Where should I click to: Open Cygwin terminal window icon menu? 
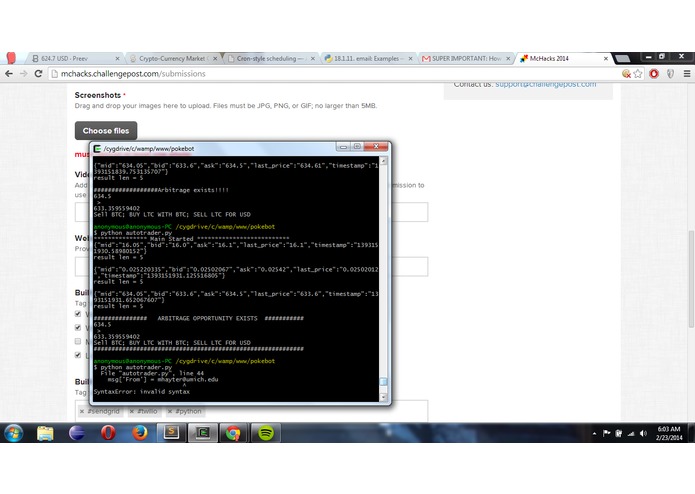point(98,148)
